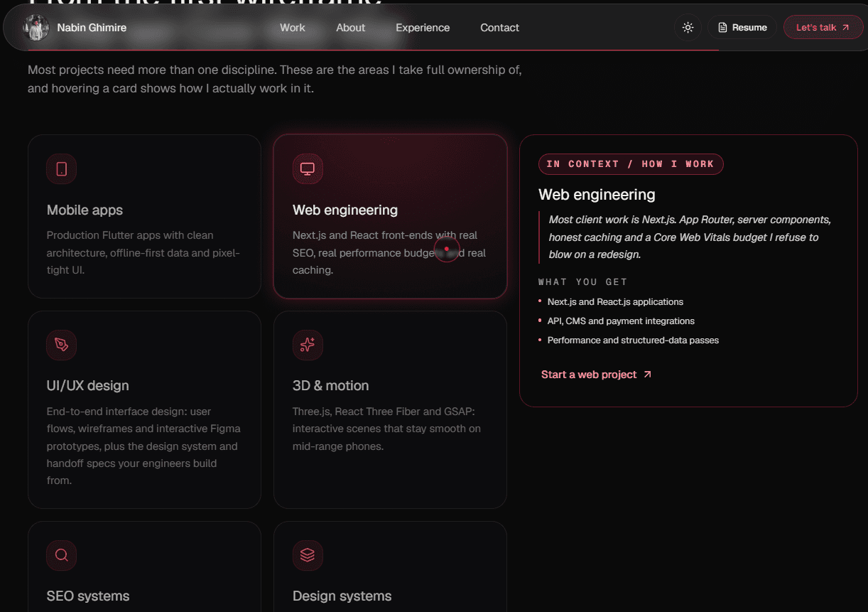Click the Web engineering heading in context panel

click(597, 195)
